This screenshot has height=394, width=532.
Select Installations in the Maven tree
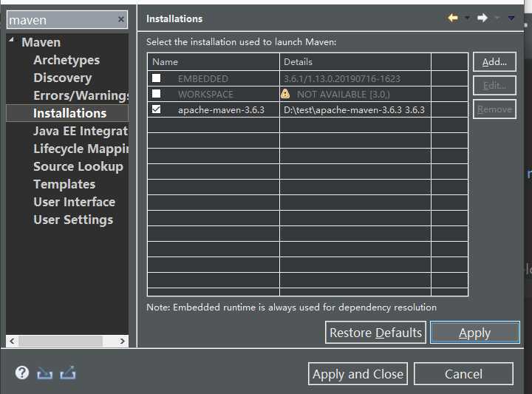(x=69, y=113)
